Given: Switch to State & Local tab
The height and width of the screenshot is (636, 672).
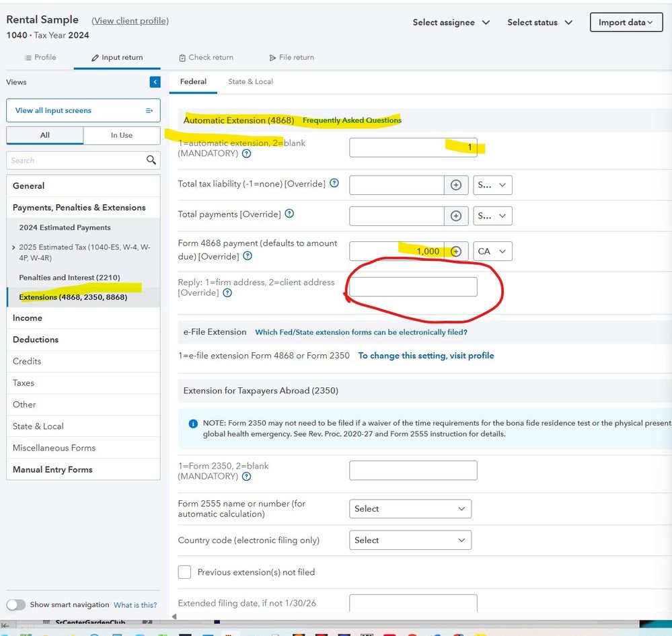Looking at the screenshot, I should [x=250, y=81].
